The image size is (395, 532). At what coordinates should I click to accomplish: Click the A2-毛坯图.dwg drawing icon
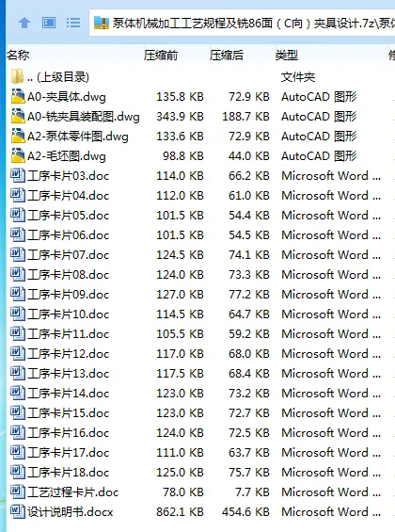tap(18, 156)
